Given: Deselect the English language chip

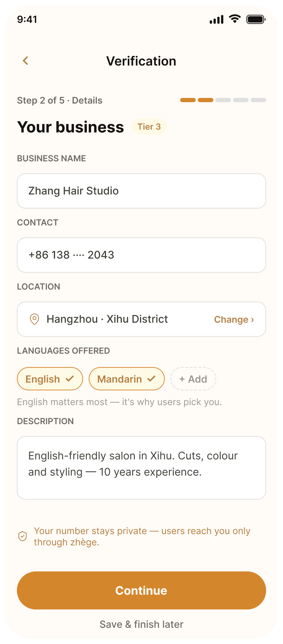Looking at the screenshot, I should [x=50, y=379].
